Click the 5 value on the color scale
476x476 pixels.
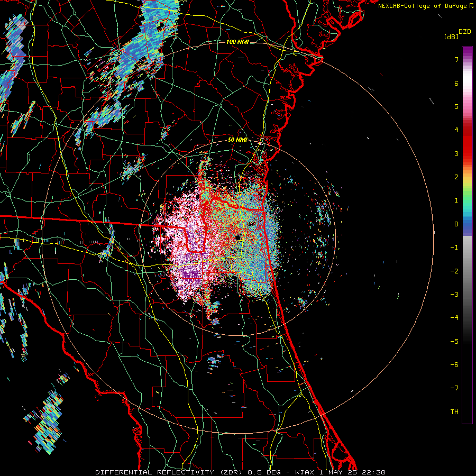(x=456, y=106)
